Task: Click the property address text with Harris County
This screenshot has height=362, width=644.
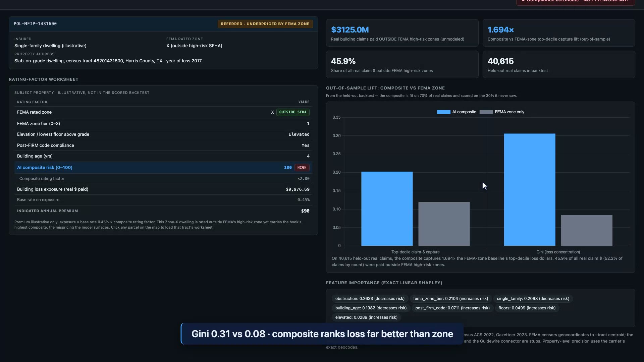Action: click(108, 61)
